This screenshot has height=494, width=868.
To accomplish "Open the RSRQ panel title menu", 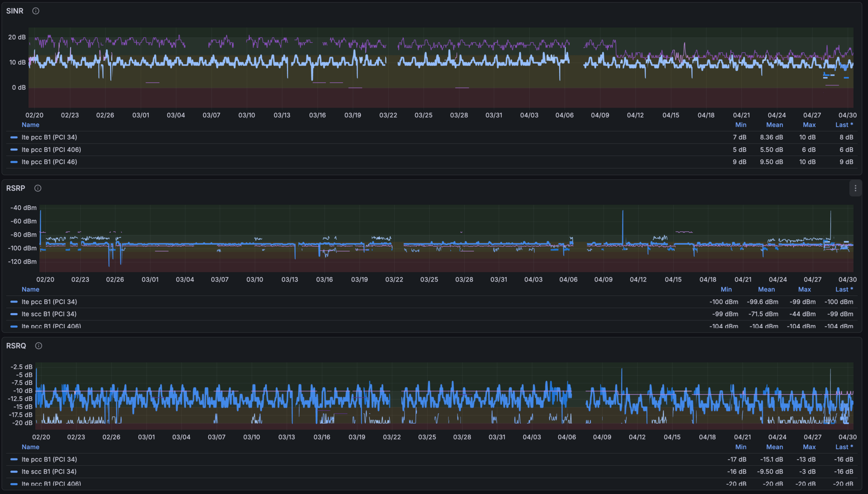I will point(16,346).
